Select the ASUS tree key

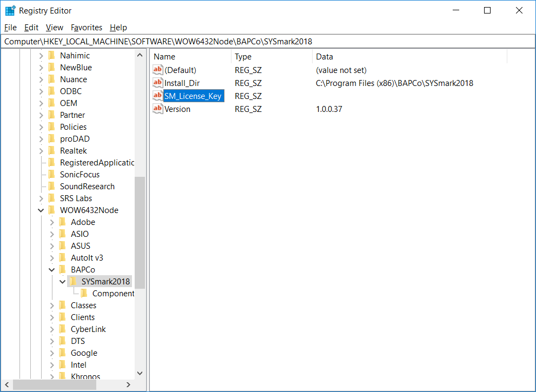click(81, 246)
